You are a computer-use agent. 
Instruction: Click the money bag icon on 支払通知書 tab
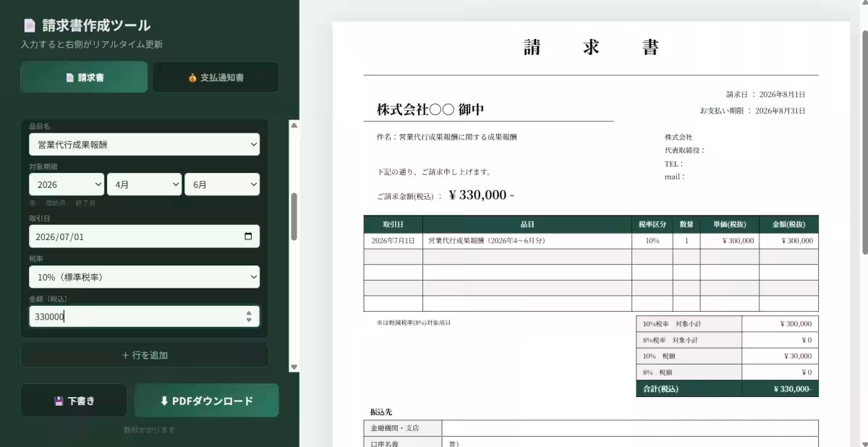[x=192, y=77]
